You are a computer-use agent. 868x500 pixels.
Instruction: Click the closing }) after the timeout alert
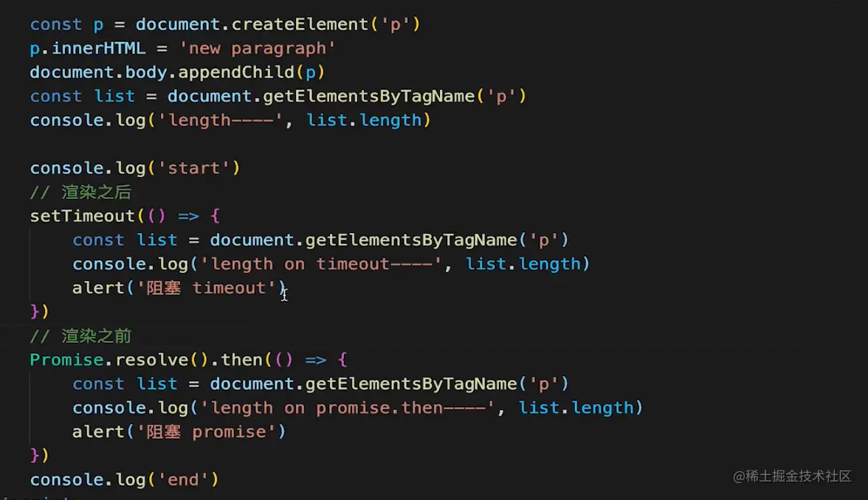tap(40, 312)
